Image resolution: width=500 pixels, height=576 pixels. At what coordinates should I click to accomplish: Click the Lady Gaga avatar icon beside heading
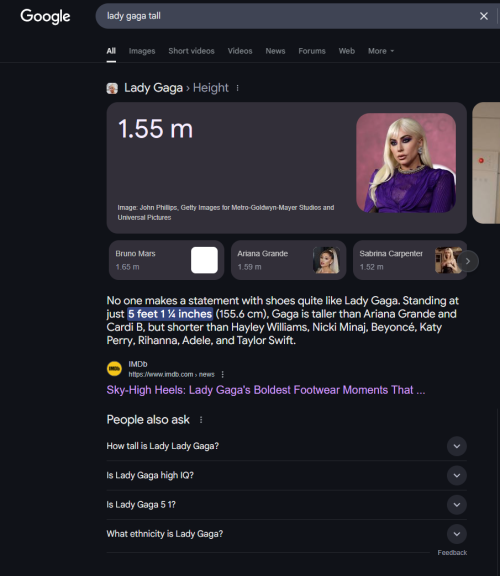tap(112, 88)
